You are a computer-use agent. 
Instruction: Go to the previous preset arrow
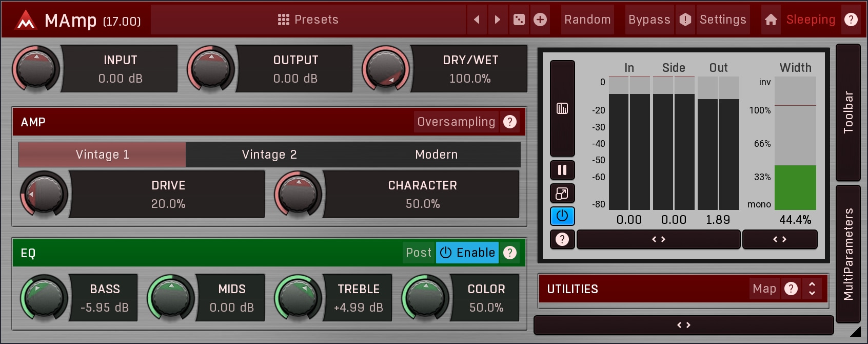click(477, 20)
